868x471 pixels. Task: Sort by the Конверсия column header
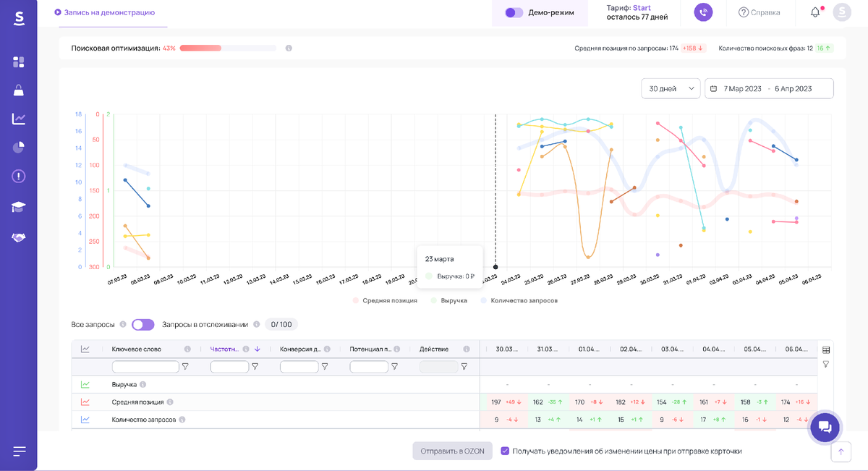[300, 349]
